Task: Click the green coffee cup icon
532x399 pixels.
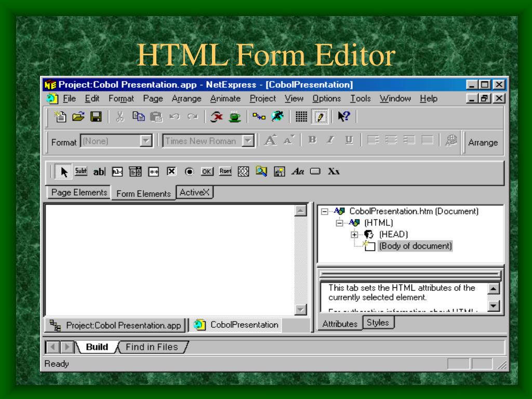Action: pos(234,117)
